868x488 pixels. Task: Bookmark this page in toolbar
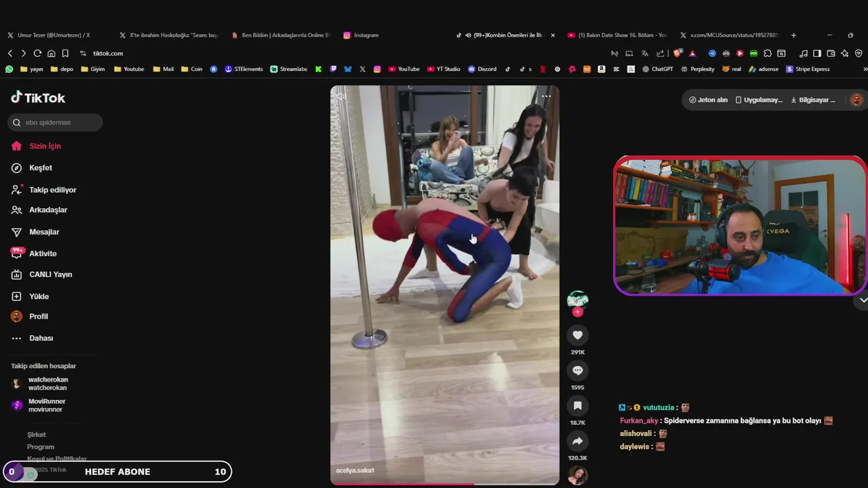[65, 53]
